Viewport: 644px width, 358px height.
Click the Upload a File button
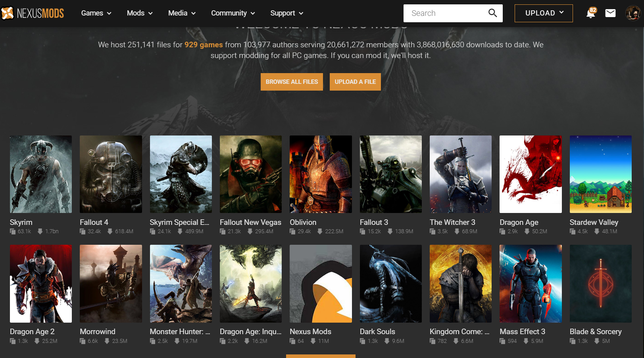[x=355, y=82]
